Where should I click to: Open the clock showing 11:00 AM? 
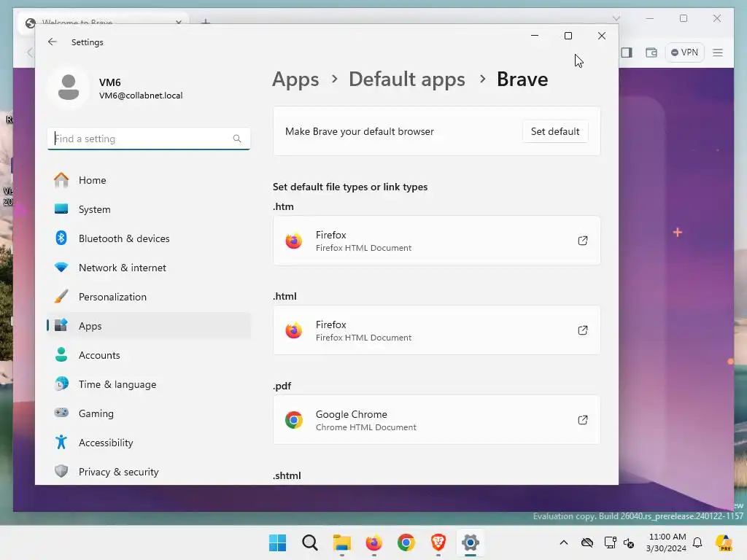point(667,542)
